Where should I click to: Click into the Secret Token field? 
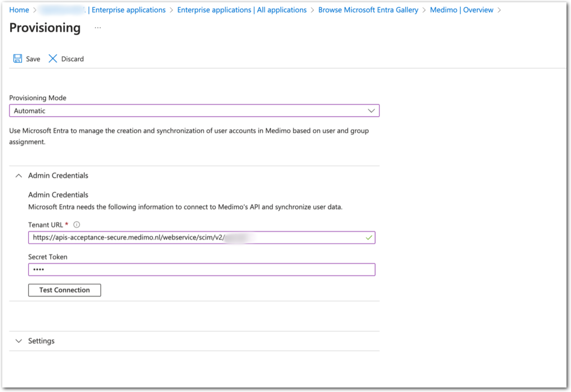201,270
